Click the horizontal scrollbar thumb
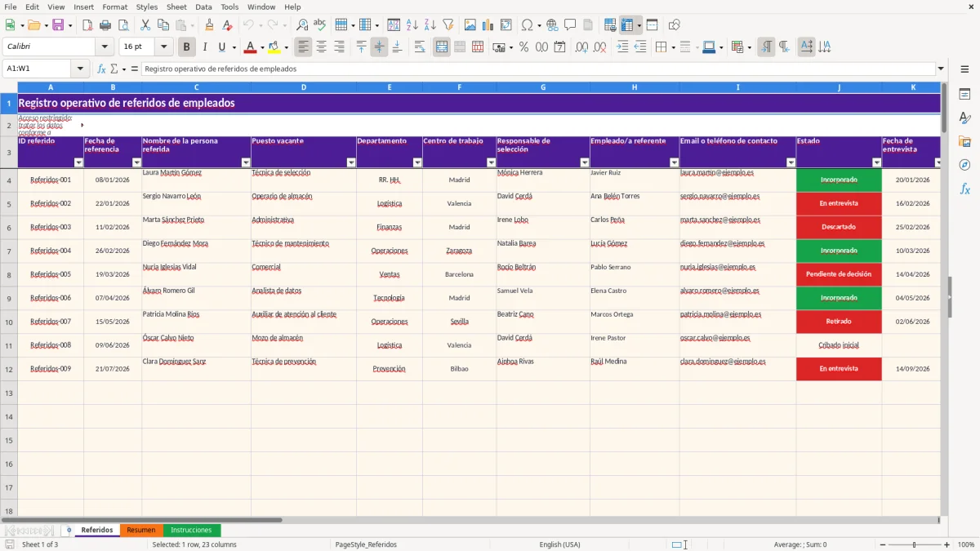 point(142,519)
